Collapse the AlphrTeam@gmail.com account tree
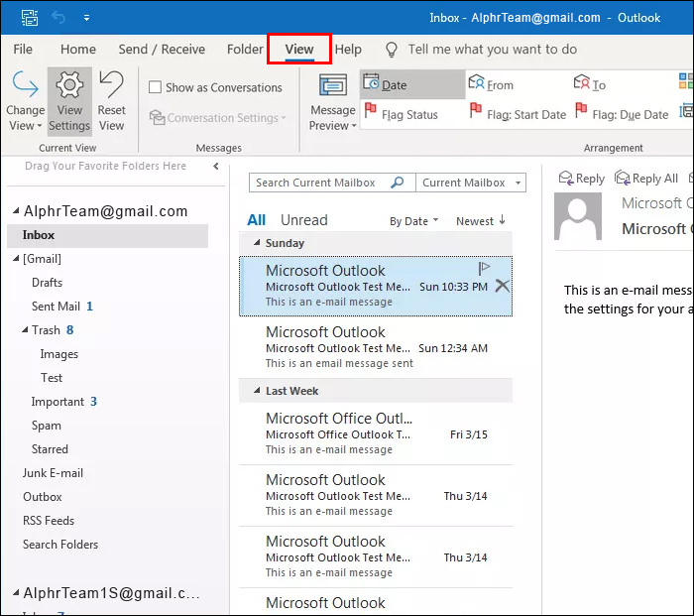The width and height of the screenshot is (694, 616). point(16,211)
